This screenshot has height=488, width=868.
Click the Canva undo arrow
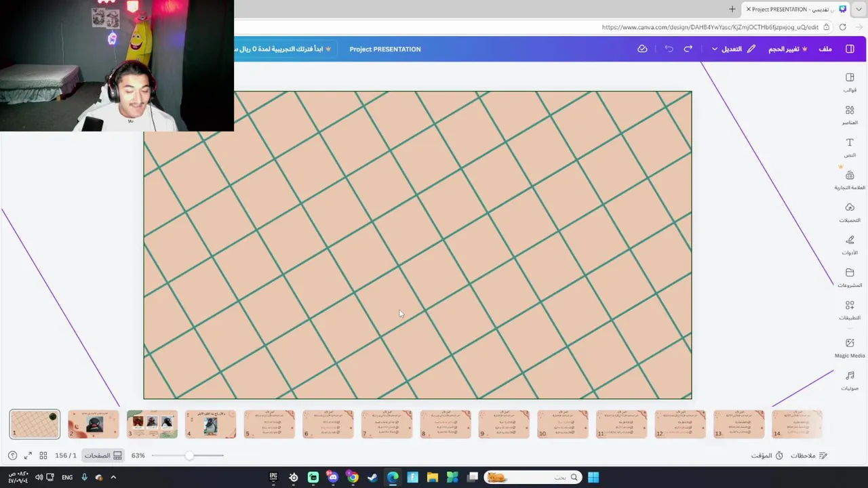tap(669, 49)
